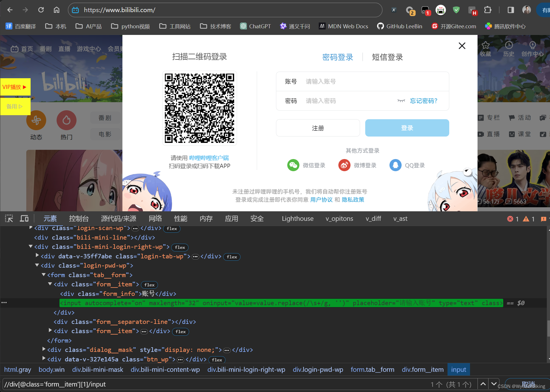Open the 通义千问 bookmark
Image resolution: width=550 pixels, height=392 pixels.
(295, 26)
